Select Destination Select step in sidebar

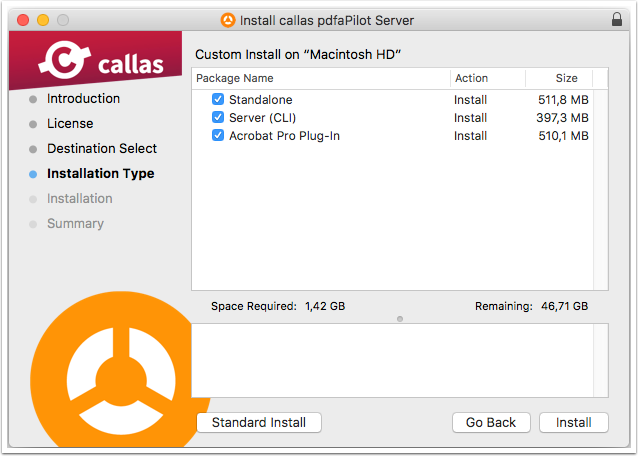102,148
